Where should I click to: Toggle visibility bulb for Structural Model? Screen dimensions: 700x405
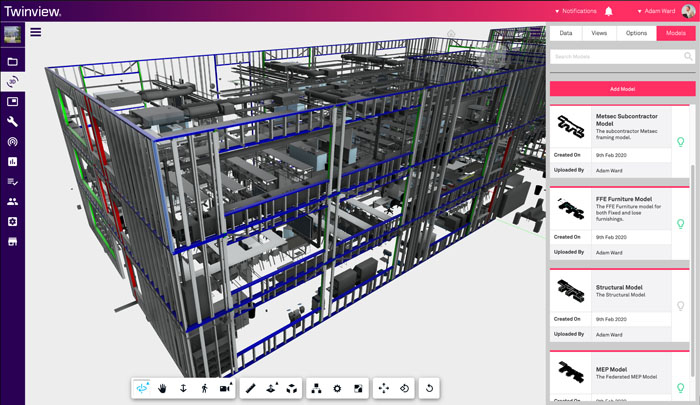(x=680, y=304)
